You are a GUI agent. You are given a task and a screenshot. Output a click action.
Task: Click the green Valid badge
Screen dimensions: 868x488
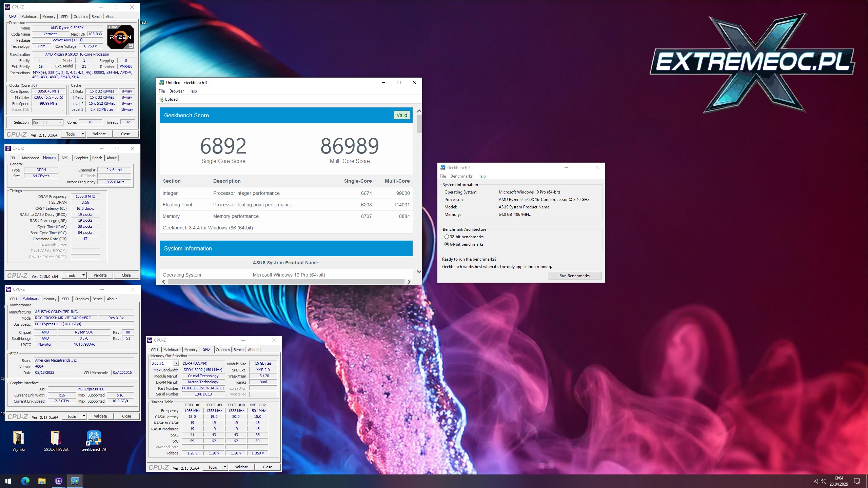(402, 115)
